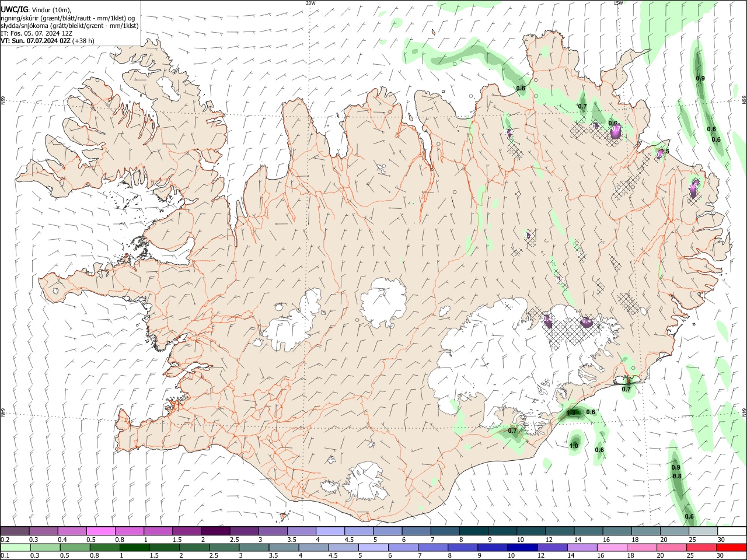Click the 'slydda/snjókoma' description line
This screenshot has width=747, height=560.
pos(69,26)
